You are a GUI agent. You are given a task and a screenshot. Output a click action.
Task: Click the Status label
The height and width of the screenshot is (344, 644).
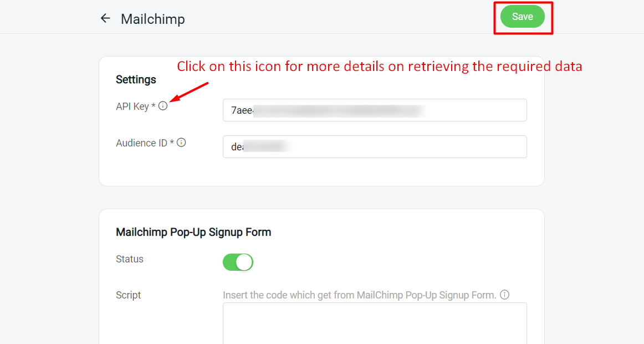(x=130, y=259)
